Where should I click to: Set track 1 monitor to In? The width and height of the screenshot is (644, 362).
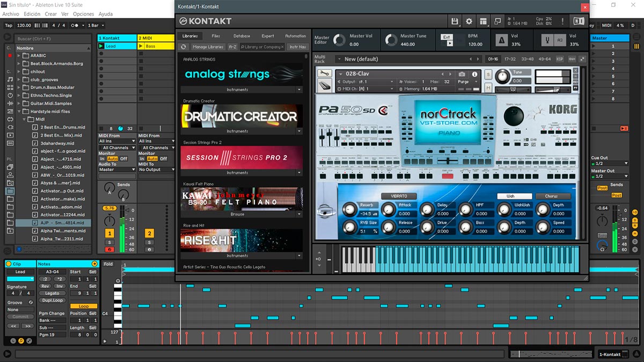pos(103,159)
